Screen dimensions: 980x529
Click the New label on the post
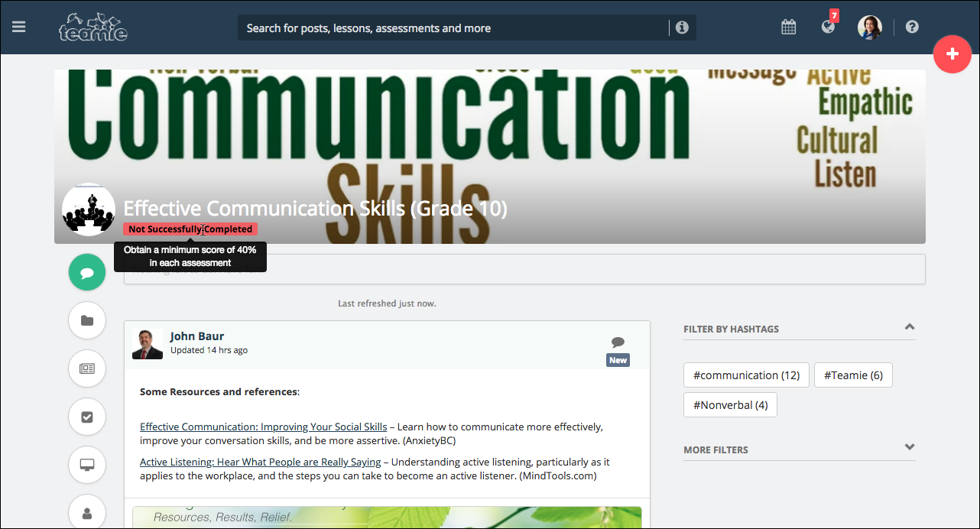618,360
